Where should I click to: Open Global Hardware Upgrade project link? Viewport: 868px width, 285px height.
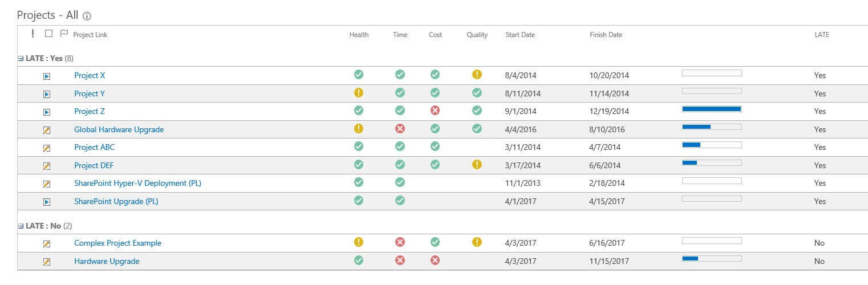click(119, 129)
